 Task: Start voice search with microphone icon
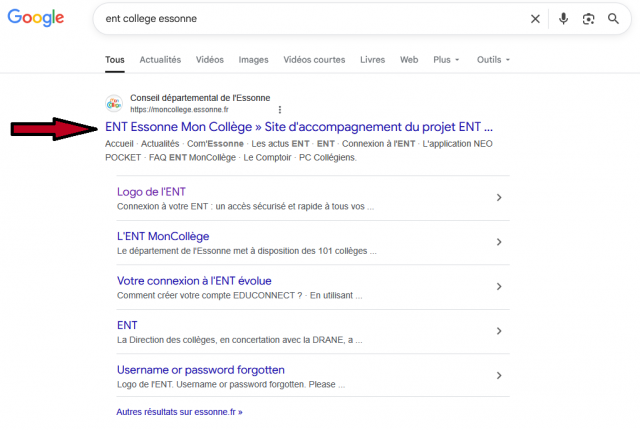coord(563,19)
